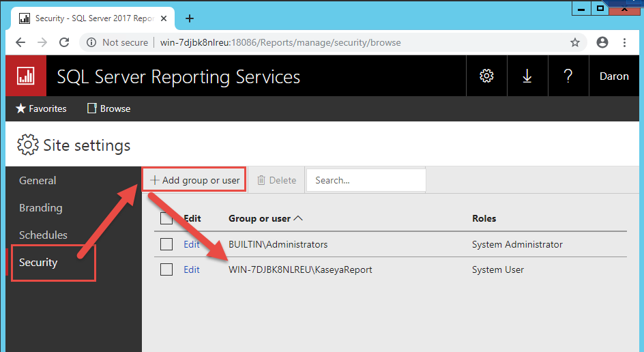
Task: Bookmark page with star icon
Action: pyautogui.click(x=575, y=42)
